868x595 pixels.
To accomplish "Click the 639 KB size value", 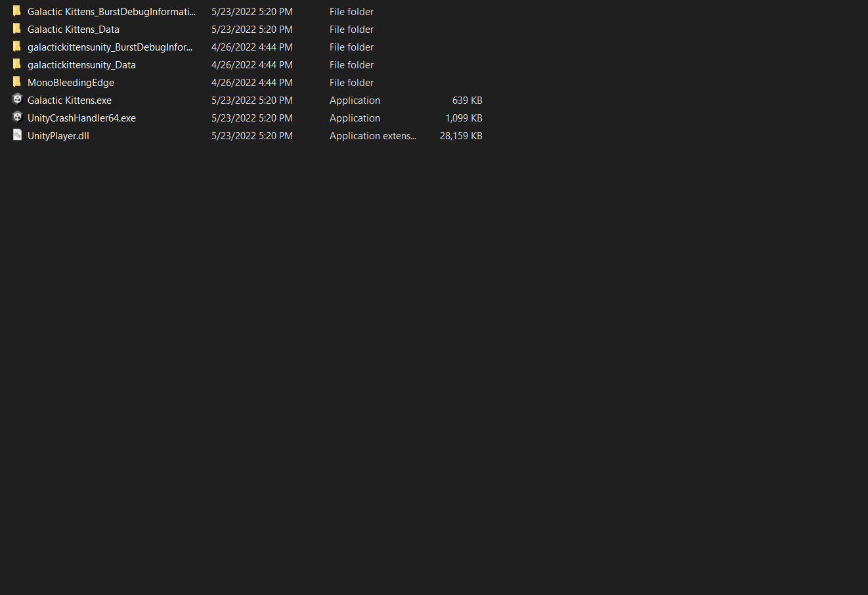I will tap(467, 100).
